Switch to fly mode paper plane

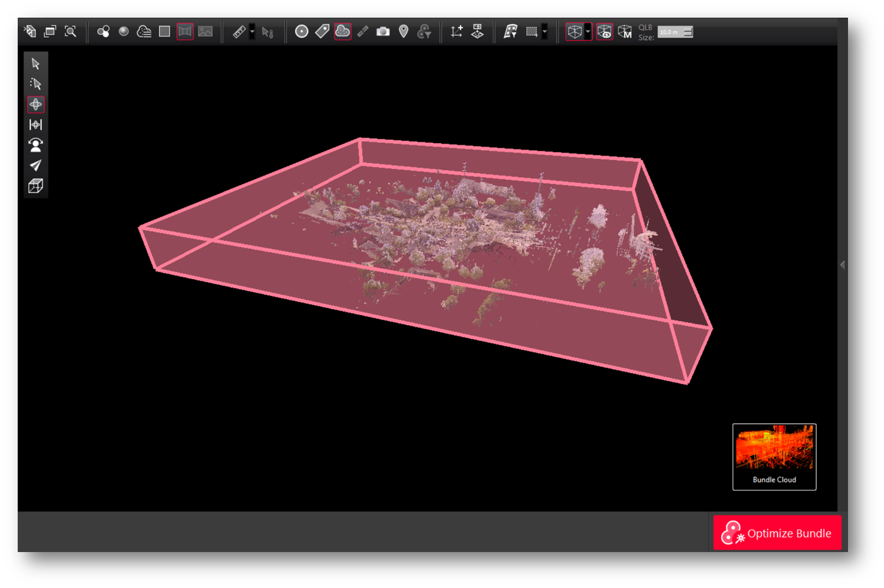(35, 165)
